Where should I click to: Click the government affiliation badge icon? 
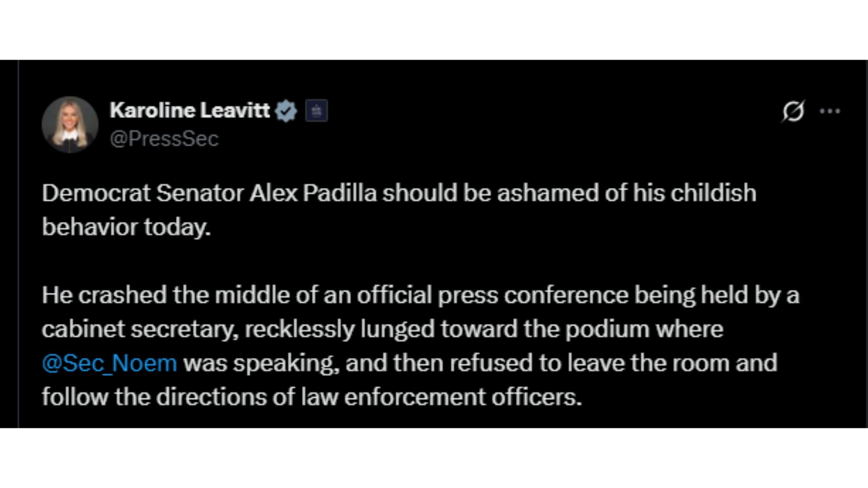316,111
